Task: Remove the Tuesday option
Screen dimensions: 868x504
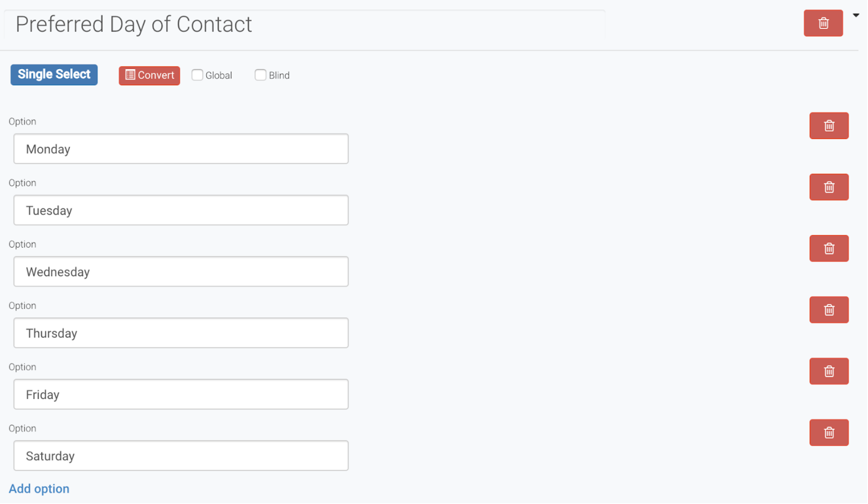Action: click(x=828, y=187)
